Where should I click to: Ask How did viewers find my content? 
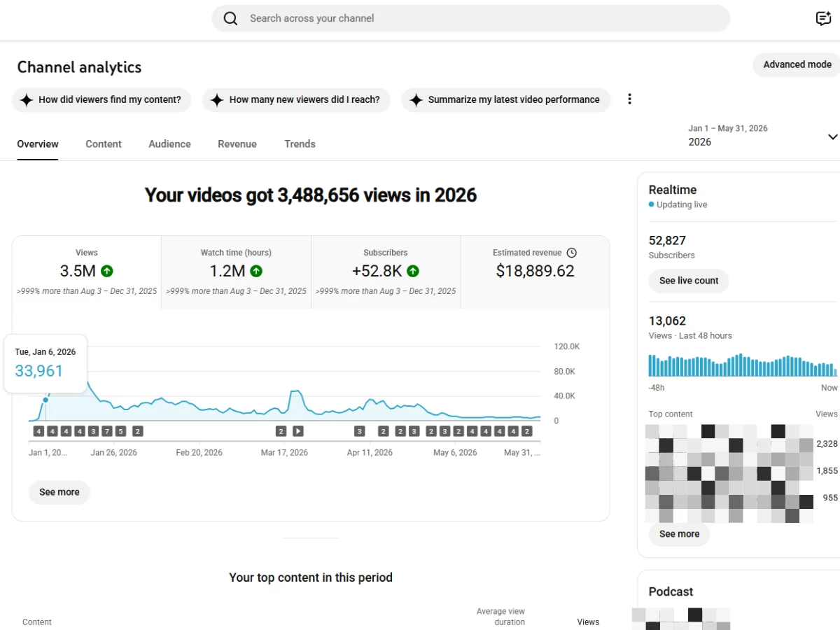101,99
